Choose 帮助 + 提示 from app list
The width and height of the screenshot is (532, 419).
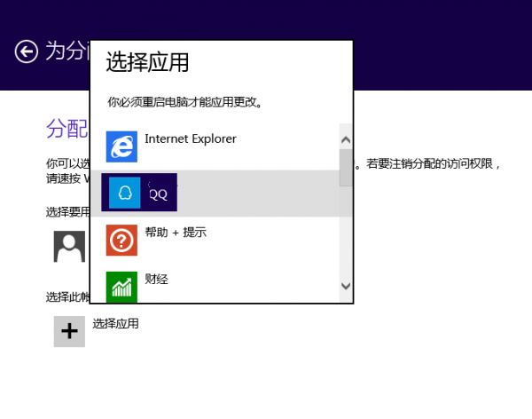[215, 240]
